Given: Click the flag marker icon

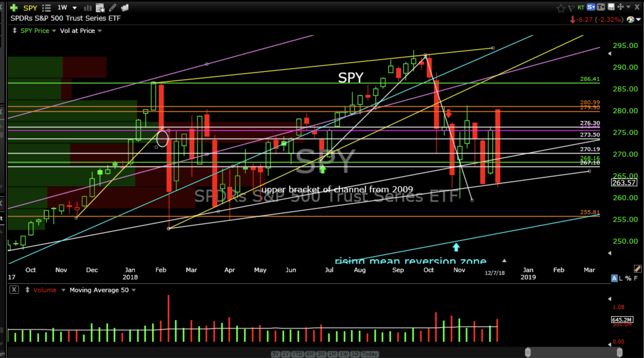Looking at the screenshot, I should (571, 8).
